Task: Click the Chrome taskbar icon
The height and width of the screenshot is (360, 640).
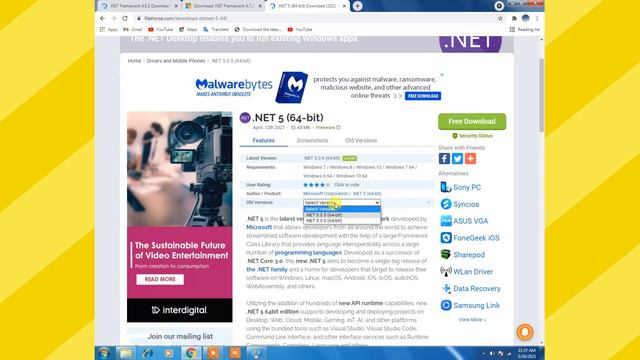Action: (x=191, y=353)
